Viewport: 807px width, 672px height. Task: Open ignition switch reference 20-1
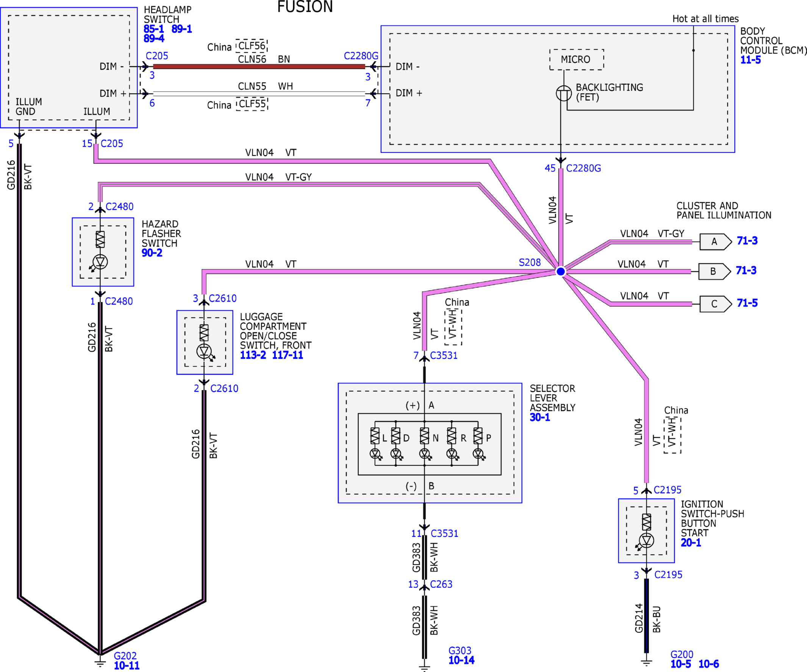[x=691, y=542]
